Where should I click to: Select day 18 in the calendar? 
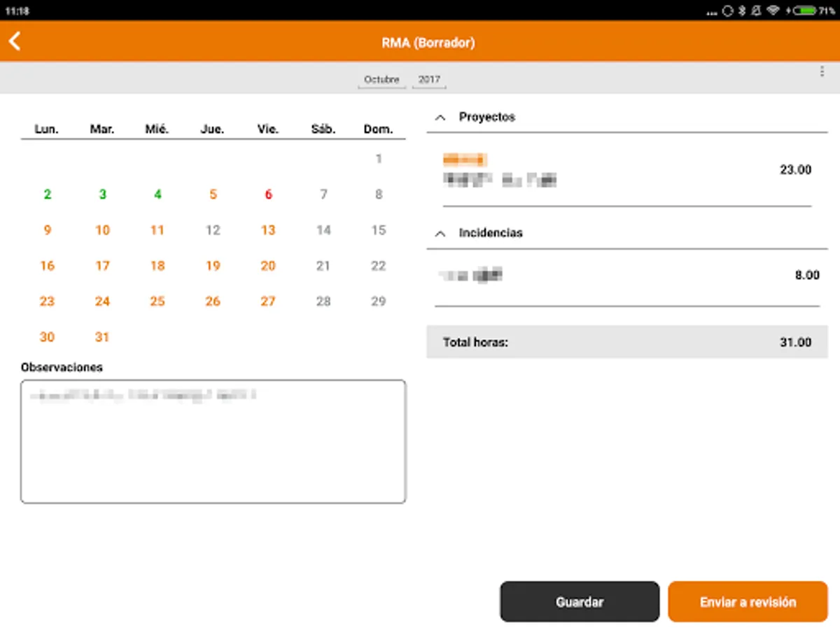157,266
